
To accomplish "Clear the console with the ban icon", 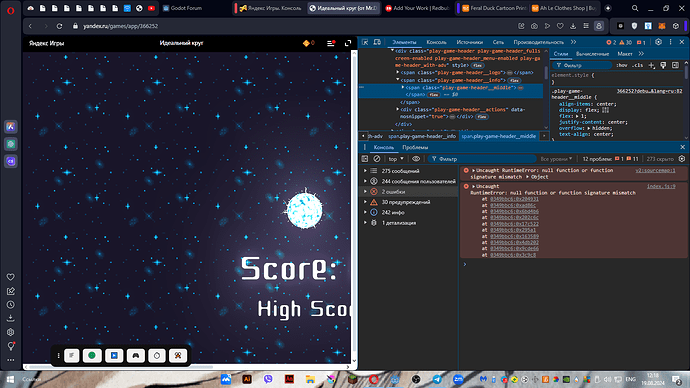I will pos(377,159).
